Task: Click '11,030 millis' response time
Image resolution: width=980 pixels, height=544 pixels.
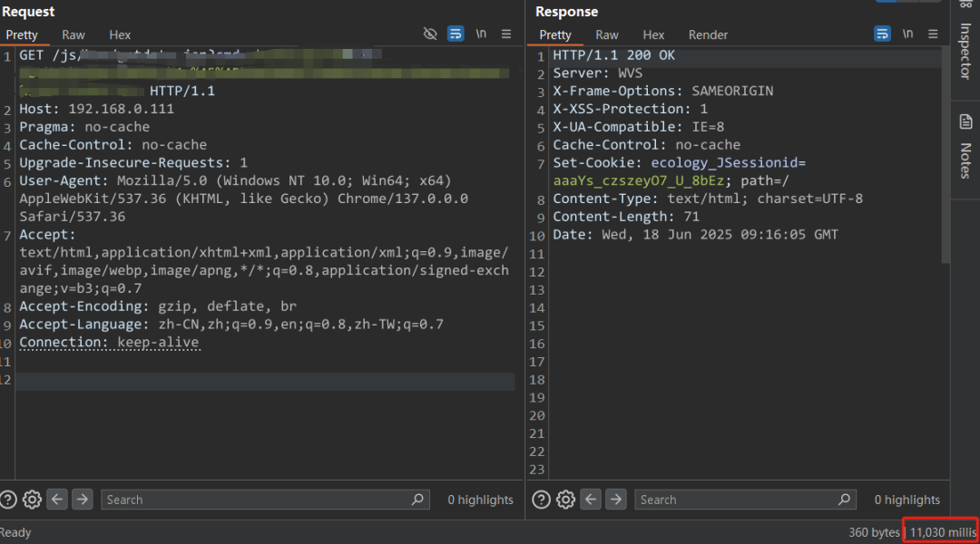Action: point(943,533)
